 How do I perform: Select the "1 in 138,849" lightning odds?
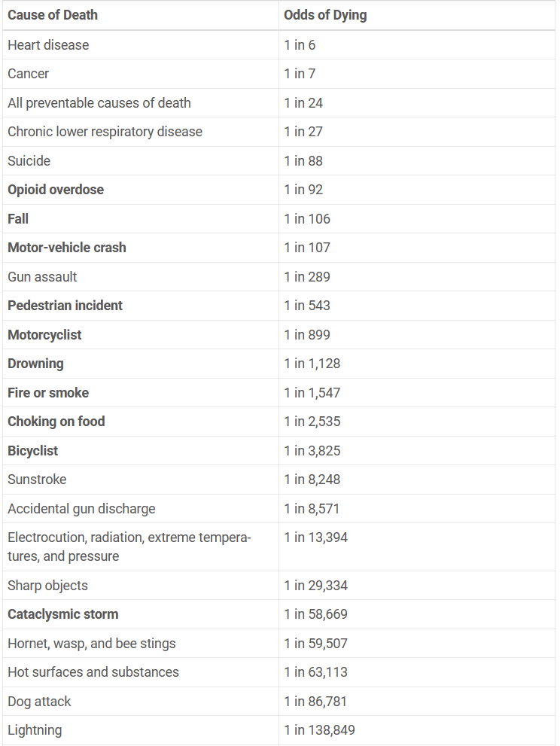pyautogui.click(x=319, y=730)
